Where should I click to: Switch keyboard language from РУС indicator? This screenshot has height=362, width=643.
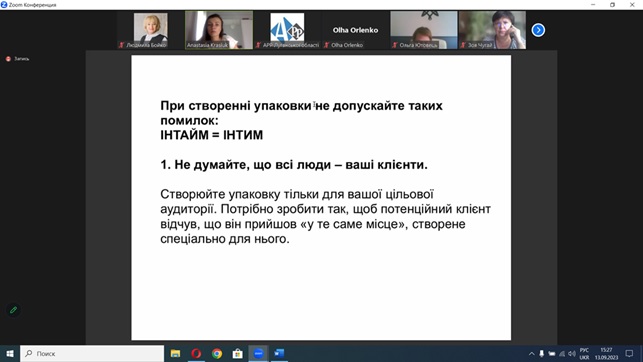pos(584,354)
